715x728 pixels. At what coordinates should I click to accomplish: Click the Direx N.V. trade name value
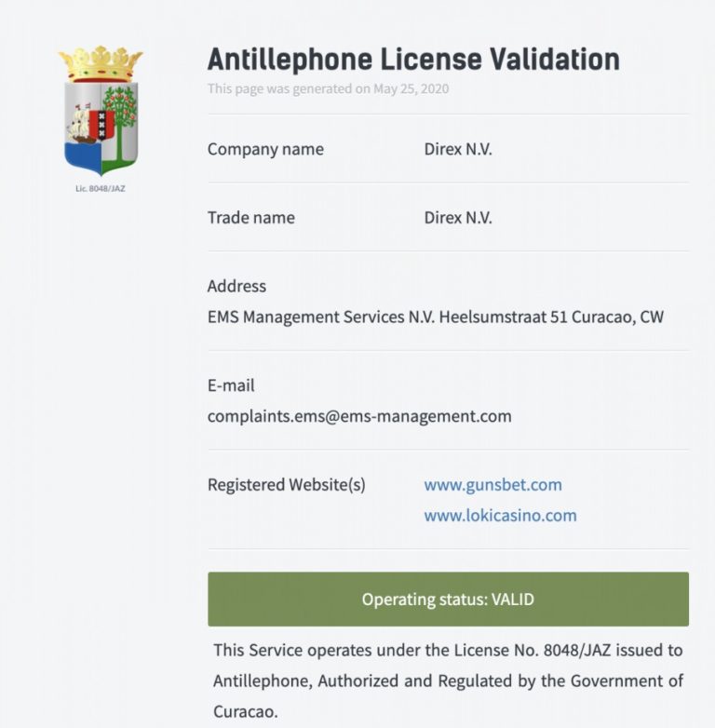(x=458, y=217)
